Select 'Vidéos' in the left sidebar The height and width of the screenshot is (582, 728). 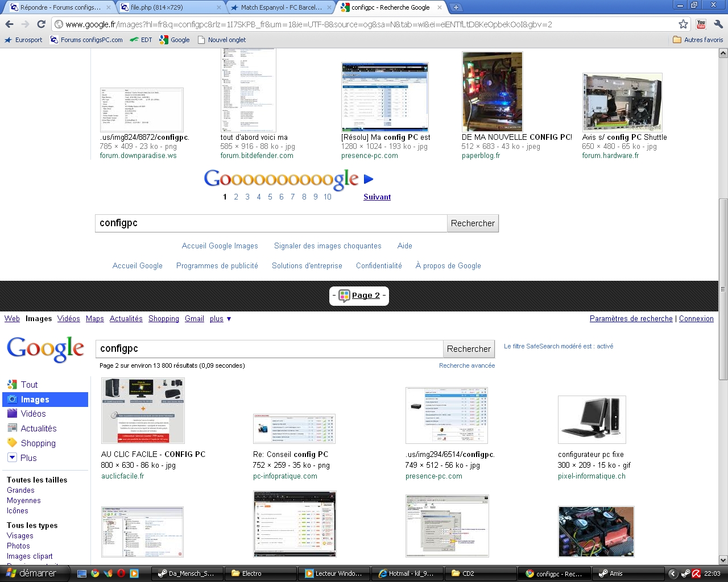33,414
